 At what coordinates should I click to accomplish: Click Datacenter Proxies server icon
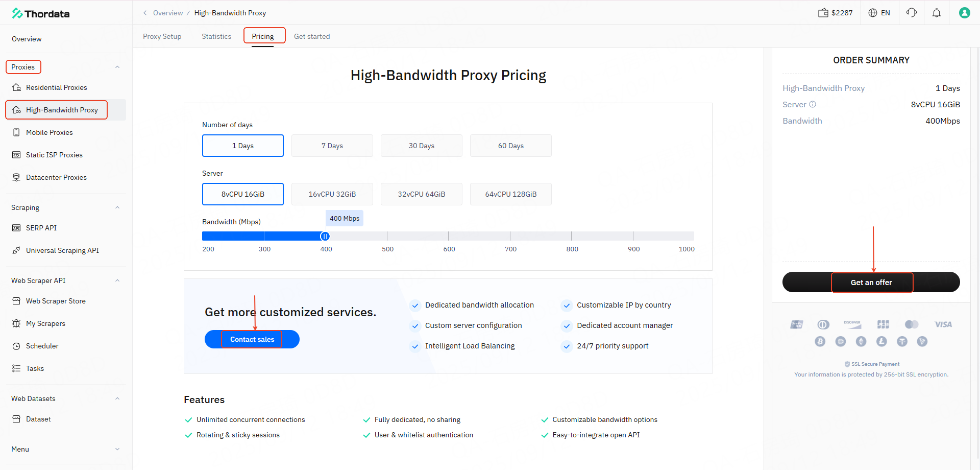(x=17, y=177)
